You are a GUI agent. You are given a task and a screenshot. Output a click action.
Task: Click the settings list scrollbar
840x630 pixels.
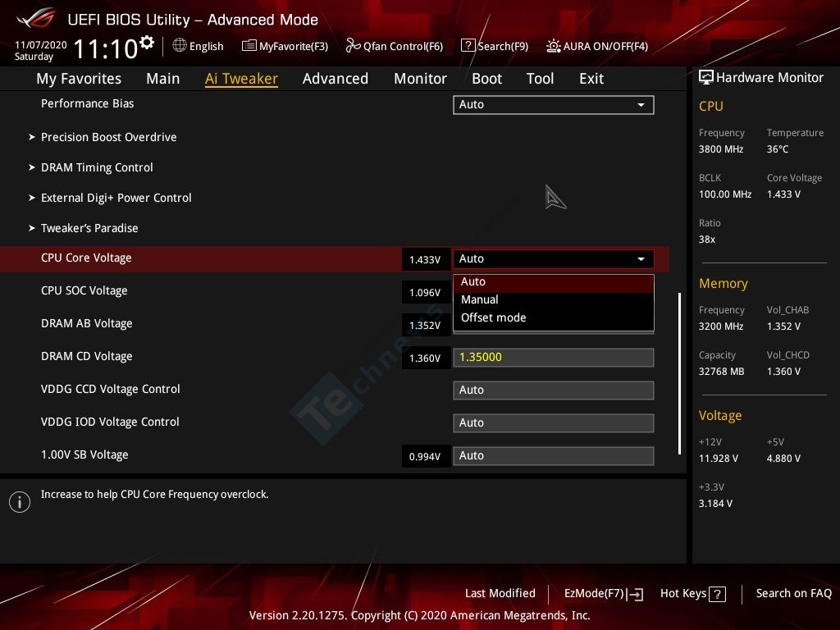click(x=679, y=373)
